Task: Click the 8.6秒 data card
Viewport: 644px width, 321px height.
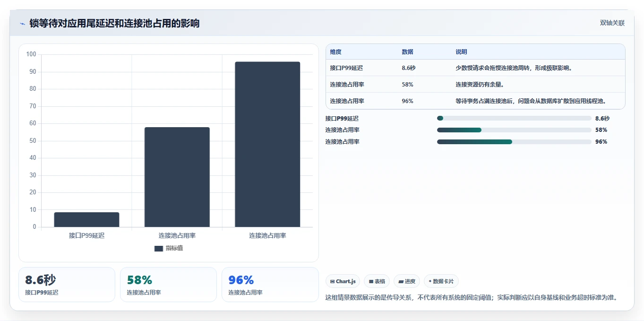Action: click(67, 285)
